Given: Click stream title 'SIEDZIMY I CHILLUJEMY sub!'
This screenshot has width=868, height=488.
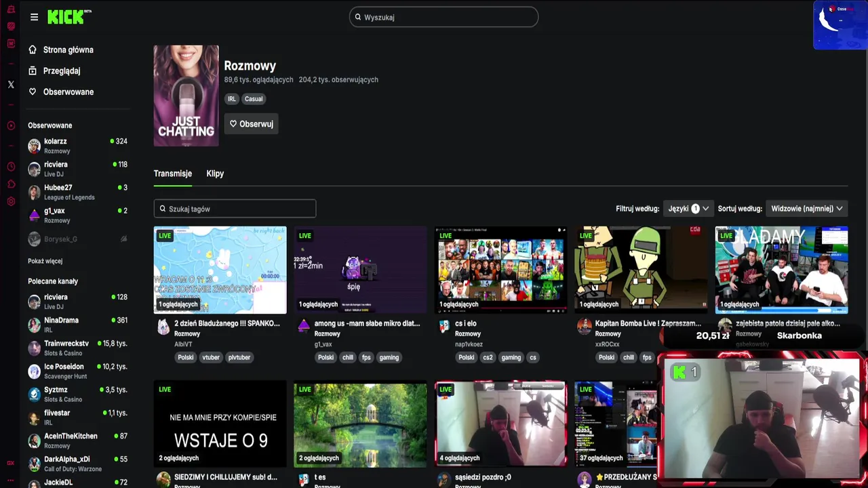Looking at the screenshot, I should point(225,477).
